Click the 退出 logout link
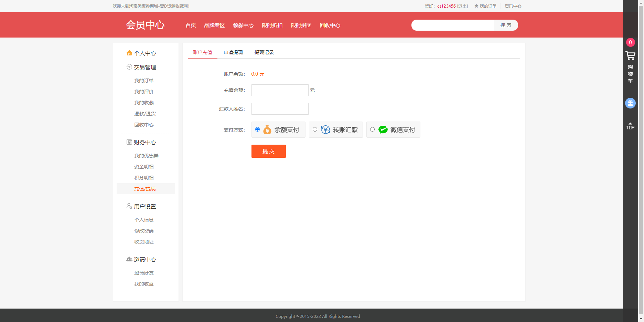 tap(462, 6)
